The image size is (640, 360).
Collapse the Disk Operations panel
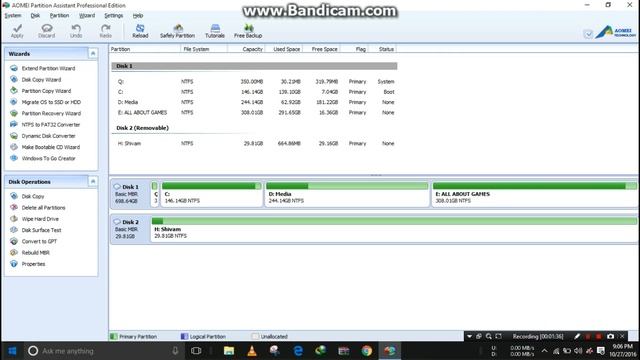pyautogui.click(x=93, y=181)
